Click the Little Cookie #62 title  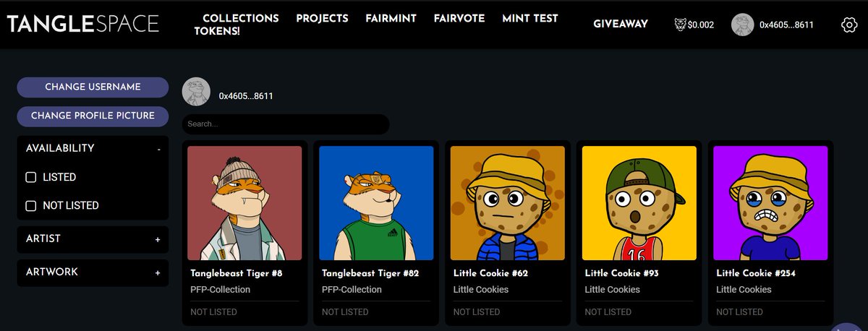click(x=490, y=274)
